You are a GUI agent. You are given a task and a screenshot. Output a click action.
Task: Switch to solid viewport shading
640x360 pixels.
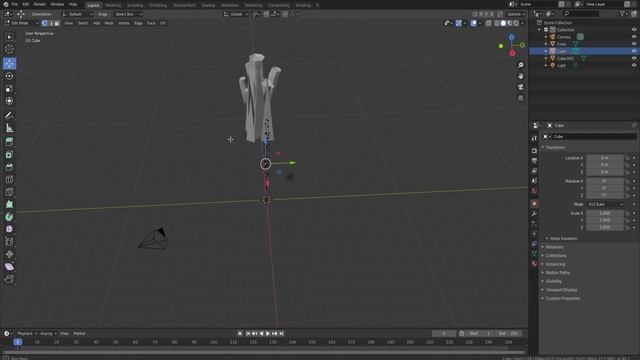coord(503,23)
